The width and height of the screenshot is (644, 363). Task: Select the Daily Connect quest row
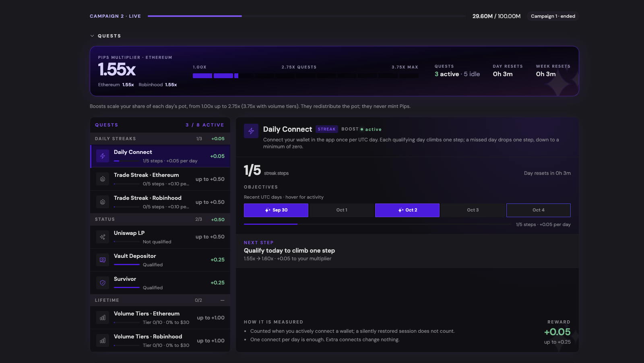(160, 156)
